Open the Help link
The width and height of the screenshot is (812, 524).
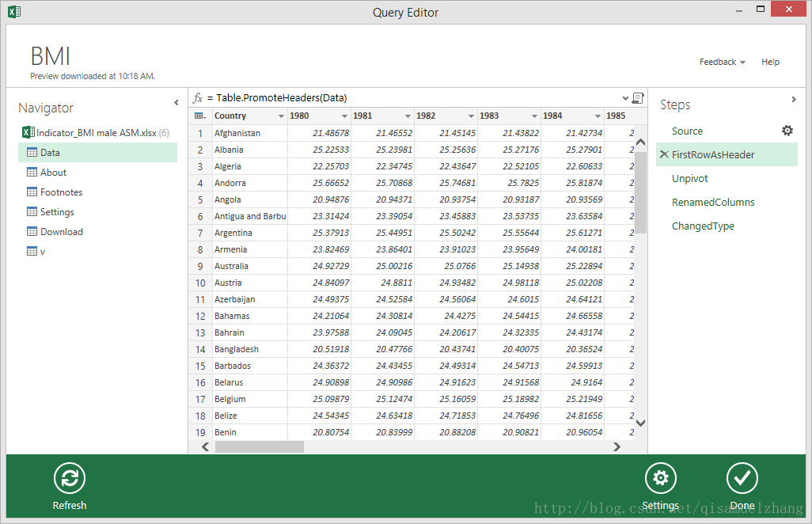(x=770, y=62)
